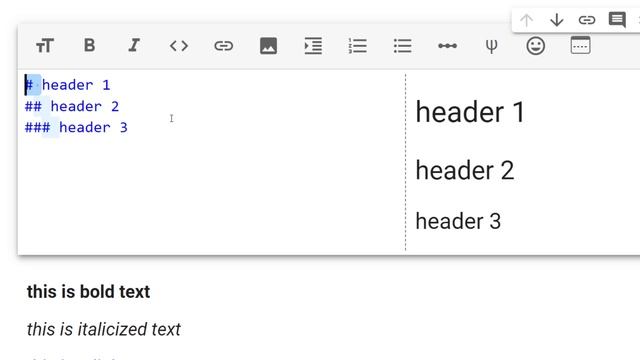Move cell up with arrow
This screenshot has height=360, width=640.
(527, 20)
